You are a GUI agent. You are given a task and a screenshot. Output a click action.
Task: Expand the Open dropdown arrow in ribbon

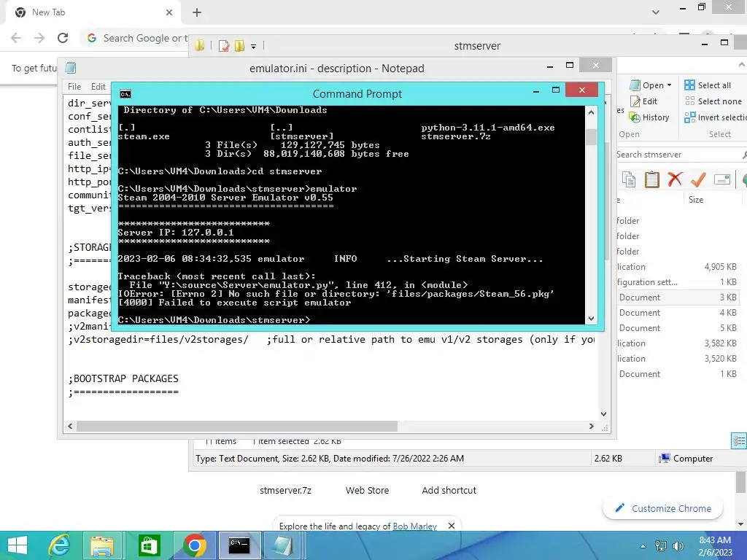[669, 85]
